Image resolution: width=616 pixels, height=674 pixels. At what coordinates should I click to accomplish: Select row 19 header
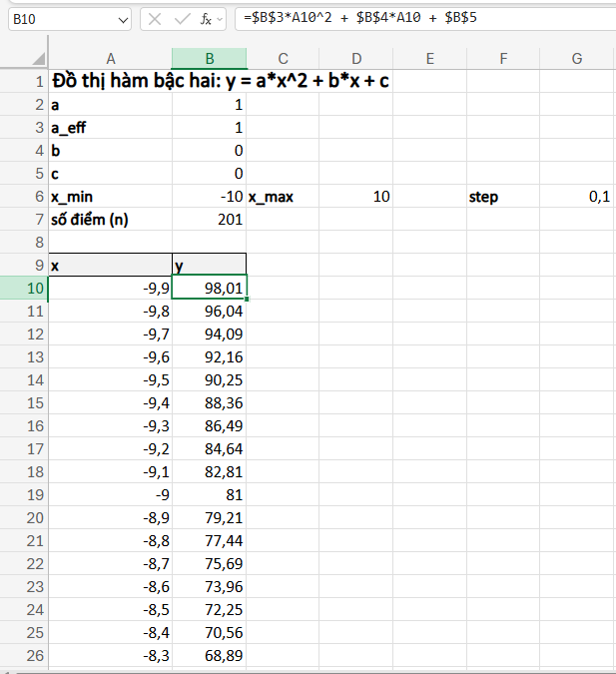tap(24, 494)
